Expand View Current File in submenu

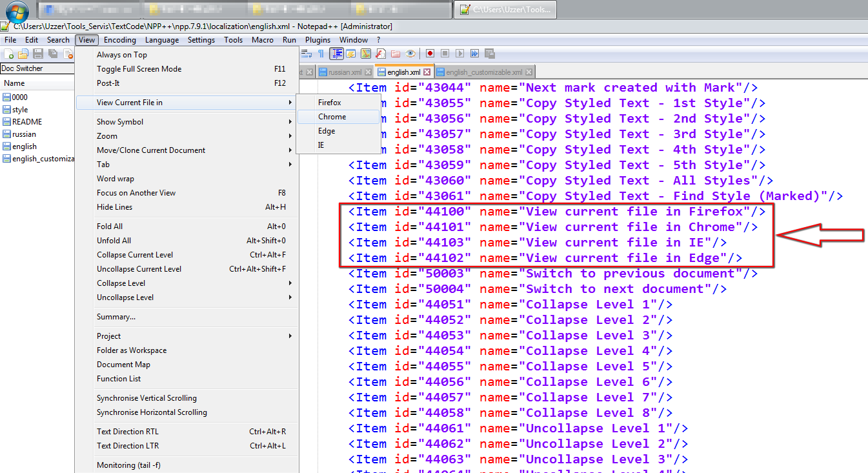click(x=187, y=103)
